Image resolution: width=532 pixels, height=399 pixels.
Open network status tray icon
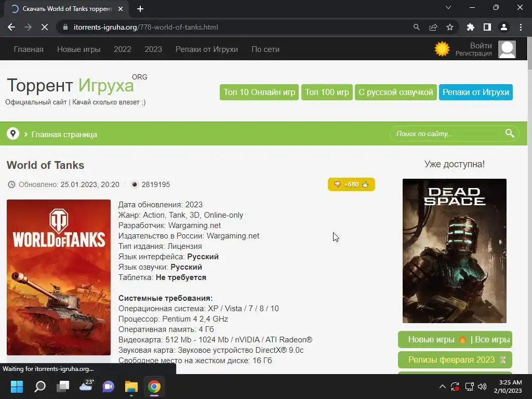(469, 387)
